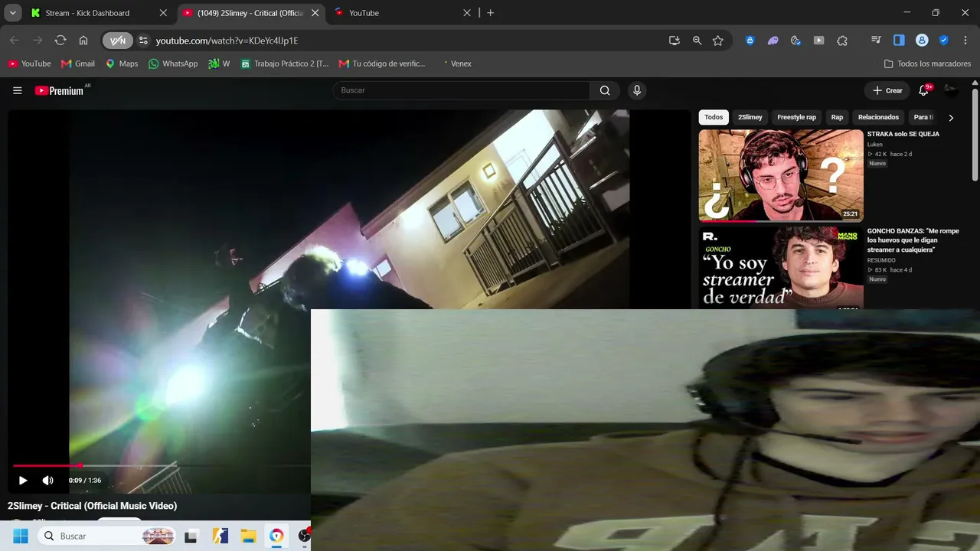Open the purple ghost extension

(x=773, y=41)
